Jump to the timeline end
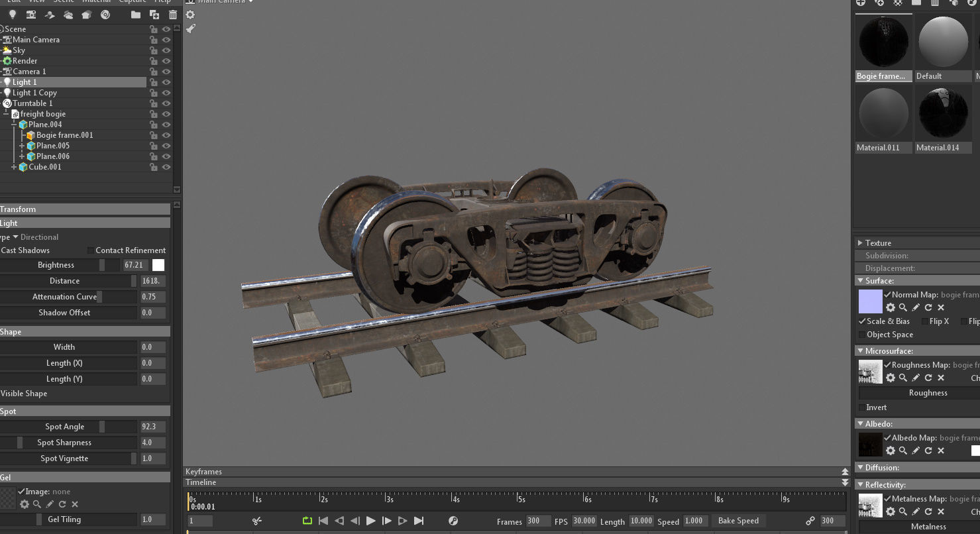The height and width of the screenshot is (534, 980). [419, 521]
